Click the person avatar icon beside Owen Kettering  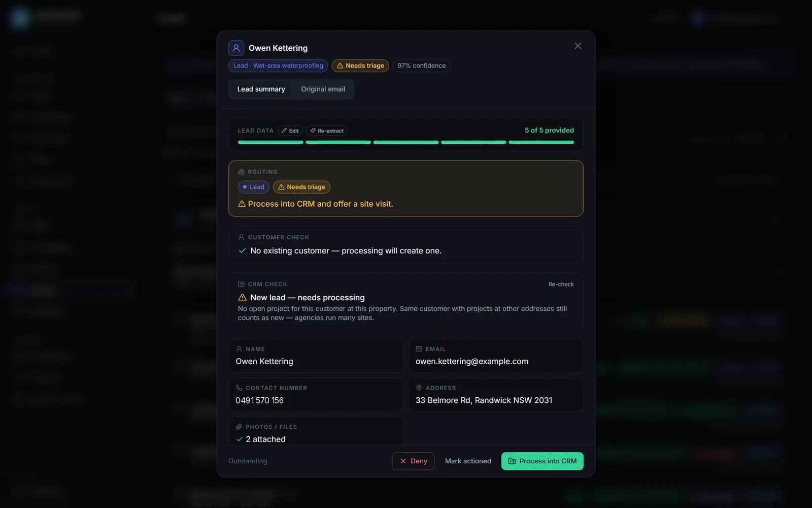click(236, 48)
